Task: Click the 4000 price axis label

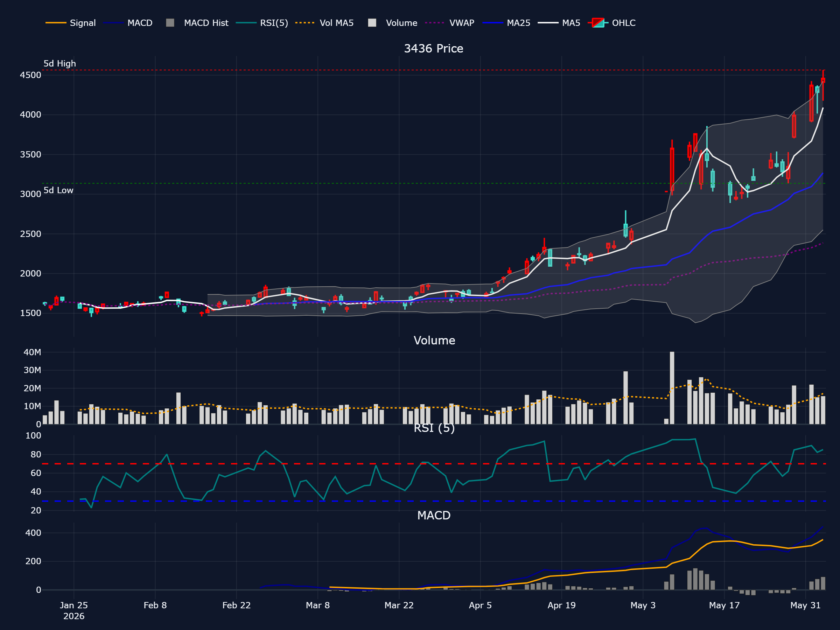Action: click(30, 115)
